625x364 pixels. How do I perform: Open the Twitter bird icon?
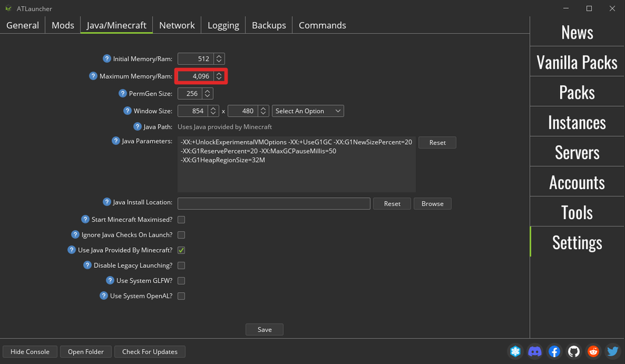tap(612, 352)
